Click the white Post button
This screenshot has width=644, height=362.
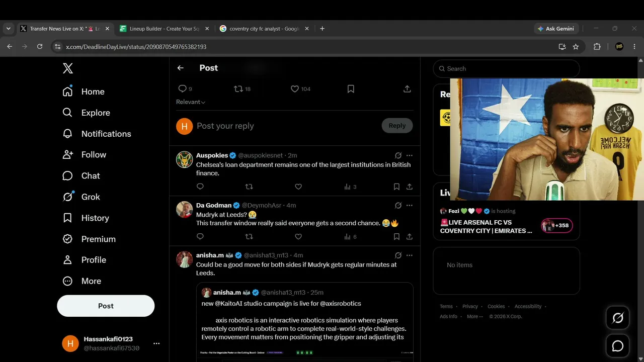(106, 306)
